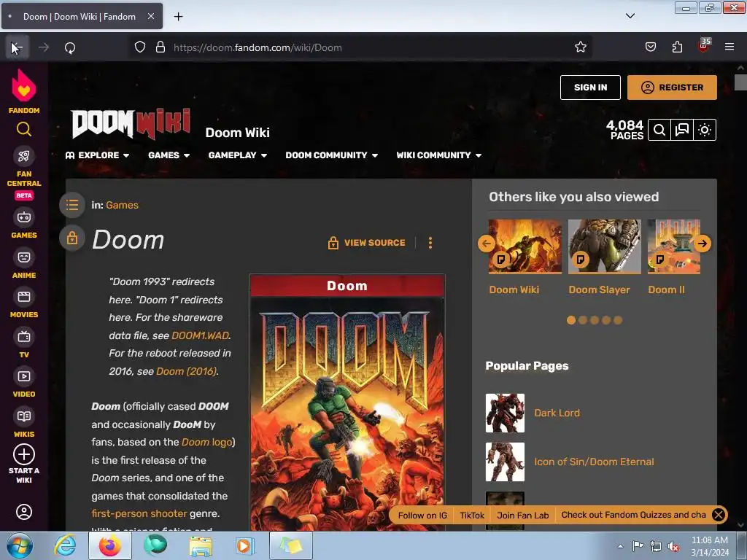Open the three-dot page actions menu
The image size is (747, 560).
tap(430, 243)
